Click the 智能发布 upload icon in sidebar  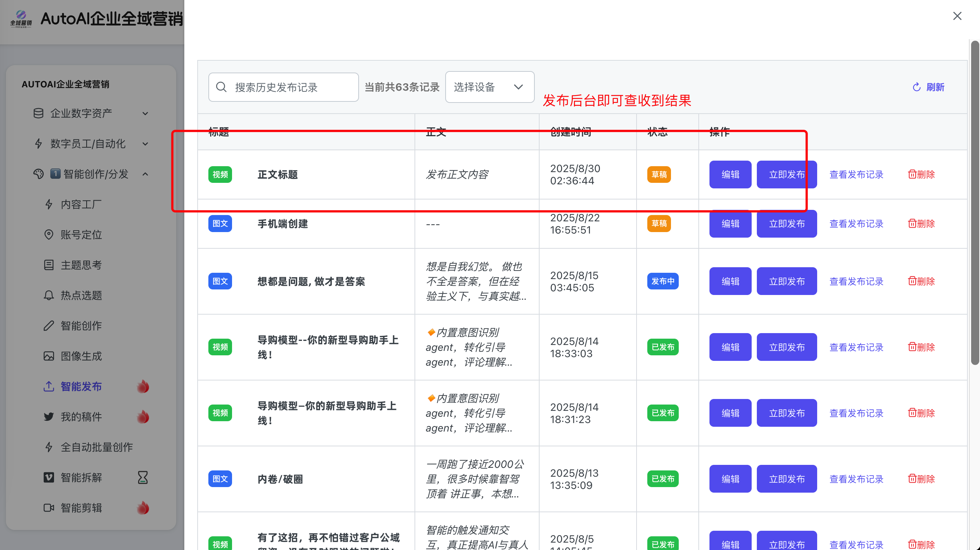point(49,386)
